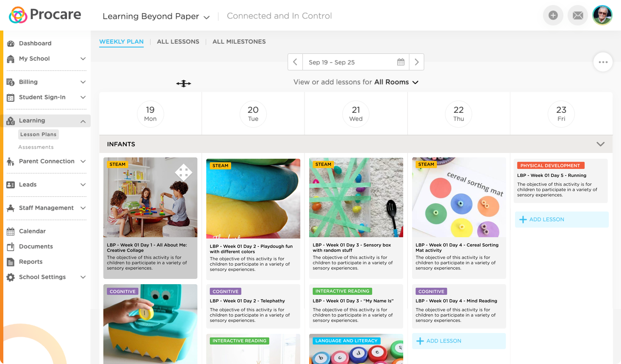This screenshot has width=621, height=364.
Task: Select the Monday 19 day circle
Action: [150, 114]
